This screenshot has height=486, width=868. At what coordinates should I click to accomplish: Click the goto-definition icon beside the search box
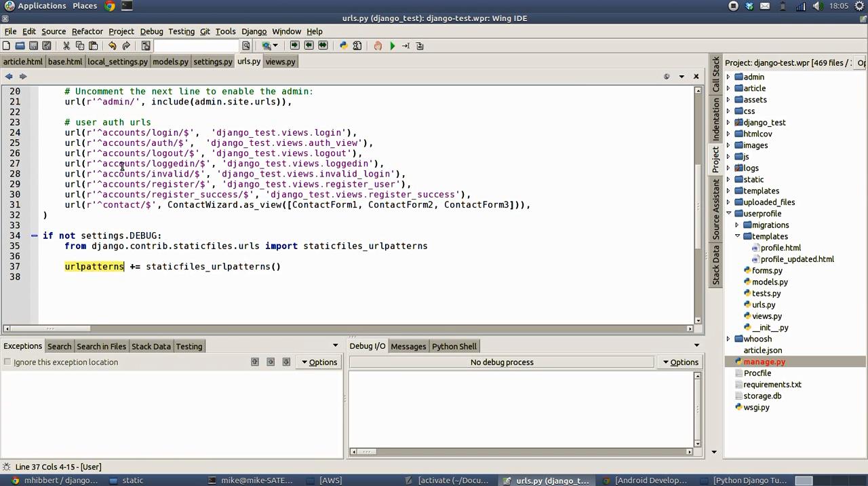[146, 45]
